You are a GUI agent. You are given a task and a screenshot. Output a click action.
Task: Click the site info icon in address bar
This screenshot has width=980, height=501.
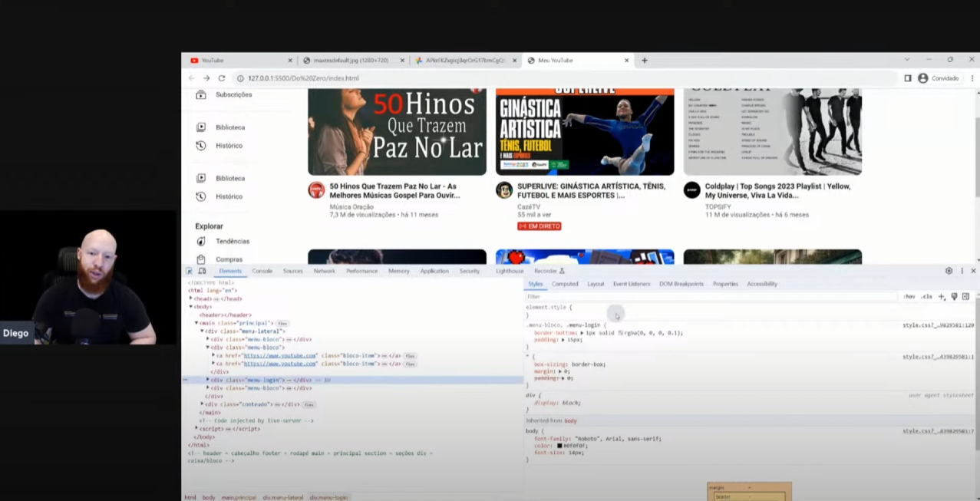pyautogui.click(x=239, y=78)
